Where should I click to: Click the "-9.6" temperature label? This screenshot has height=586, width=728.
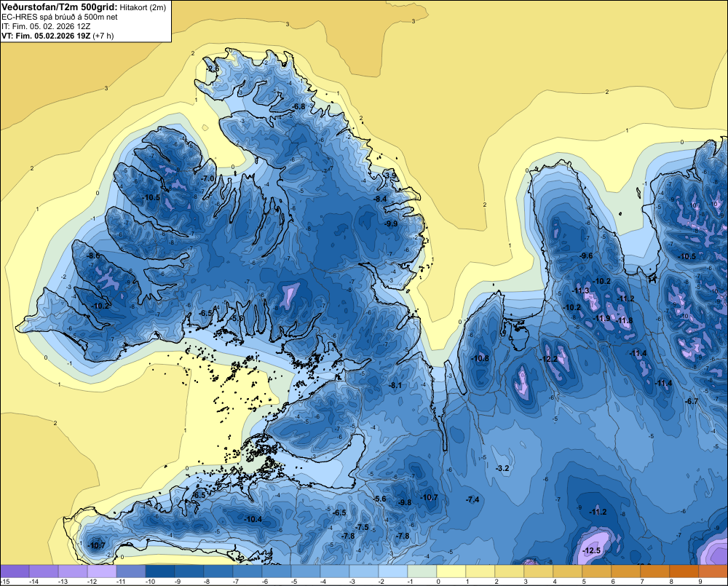pyautogui.click(x=587, y=256)
